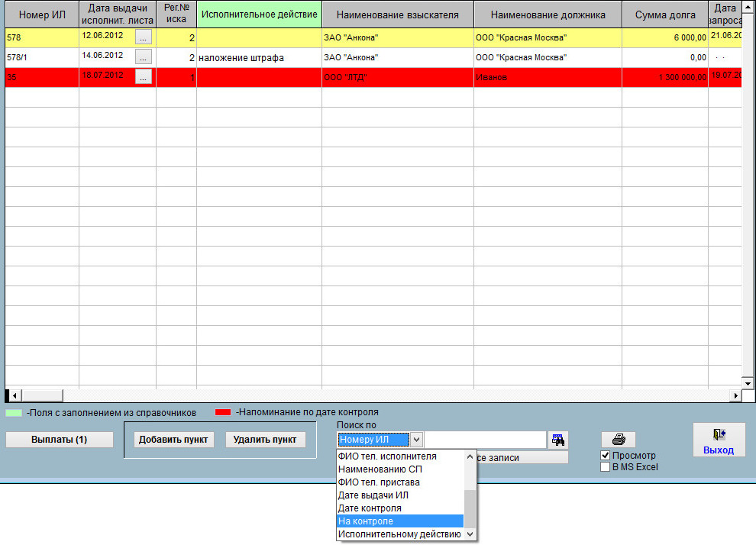The width and height of the screenshot is (756, 545).
Task: Click ООО "Красная Москва" in row 578/1
Action: 548,57
